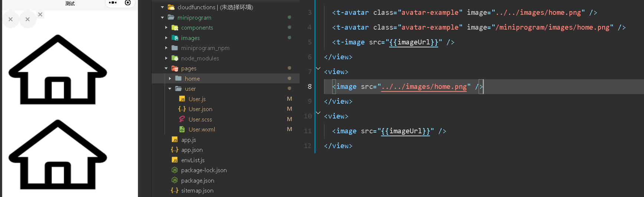Open app.json file
Viewport: 644px width, 197px height.
pos(192,150)
